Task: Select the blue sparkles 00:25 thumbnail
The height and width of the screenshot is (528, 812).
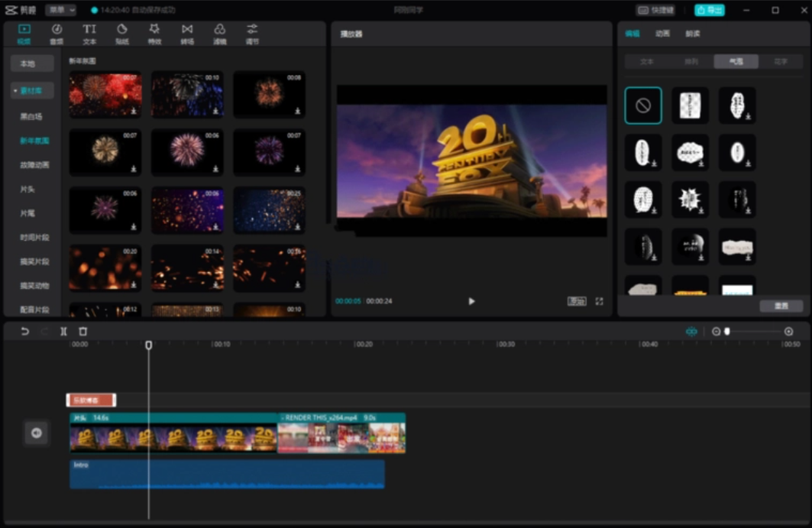Action: 270,211
